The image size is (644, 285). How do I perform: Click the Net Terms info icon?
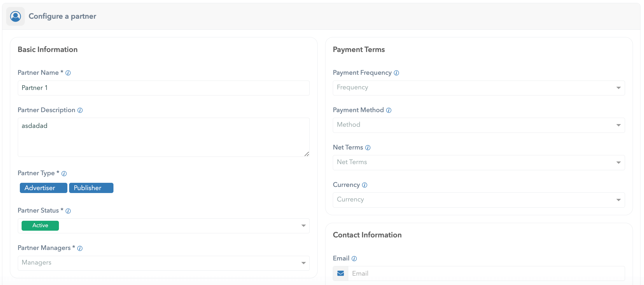(368, 148)
